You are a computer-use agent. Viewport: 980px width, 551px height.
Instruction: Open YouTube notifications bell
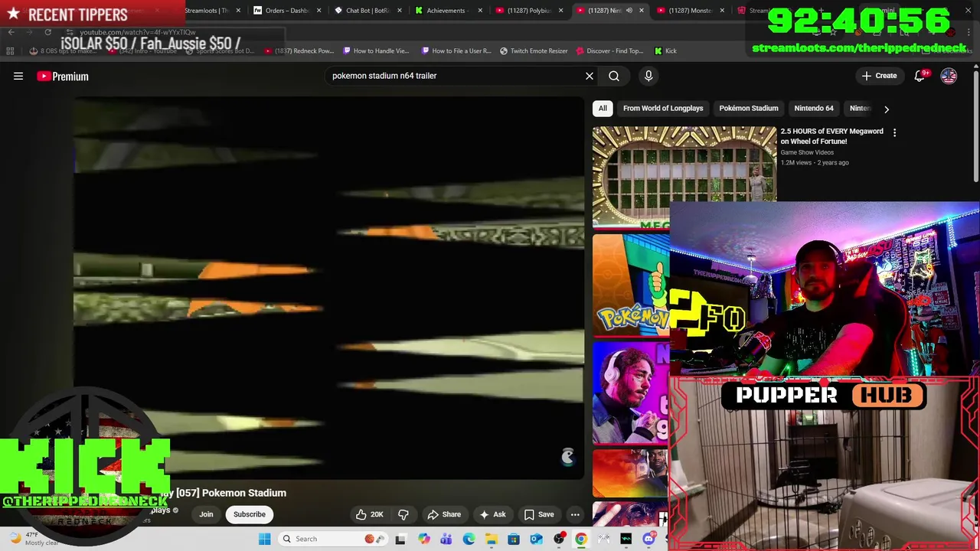[x=920, y=76]
